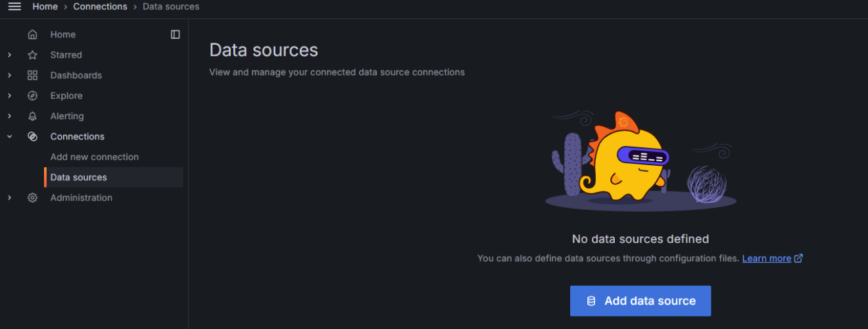
Task: Click the Explore compass icon
Action: 32,96
